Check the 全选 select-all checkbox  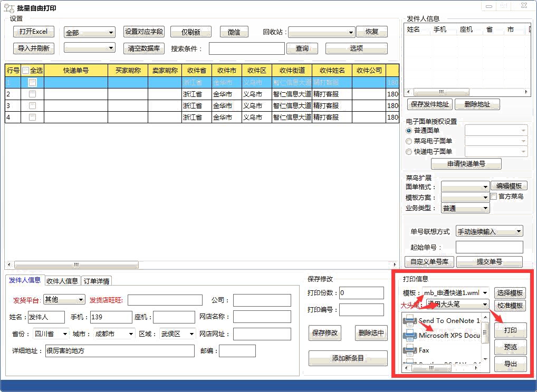click(25, 70)
